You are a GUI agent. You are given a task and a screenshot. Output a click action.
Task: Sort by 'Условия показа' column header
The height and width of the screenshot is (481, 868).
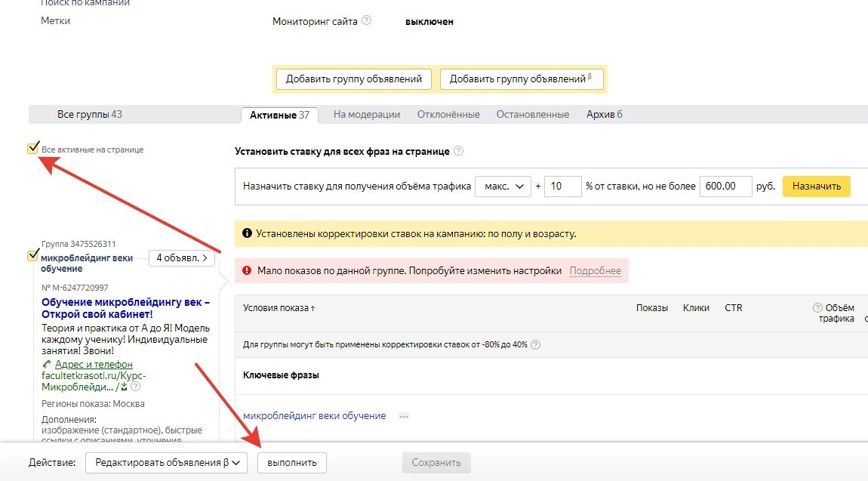[x=279, y=308]
